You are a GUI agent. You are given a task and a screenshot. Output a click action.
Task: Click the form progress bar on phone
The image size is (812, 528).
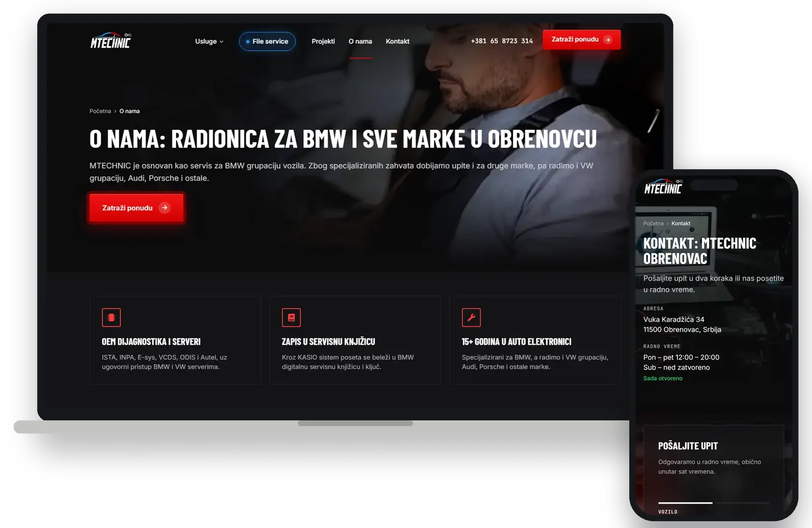[x=714, y=503]
